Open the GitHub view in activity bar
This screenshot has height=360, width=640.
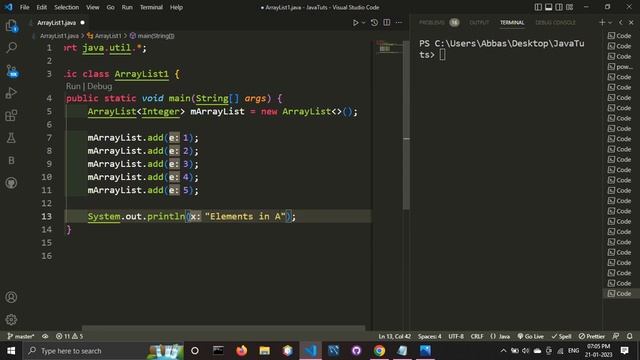11,183
